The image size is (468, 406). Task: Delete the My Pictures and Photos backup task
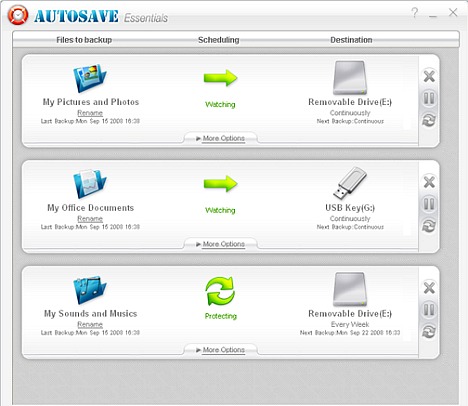coord(429,76)
